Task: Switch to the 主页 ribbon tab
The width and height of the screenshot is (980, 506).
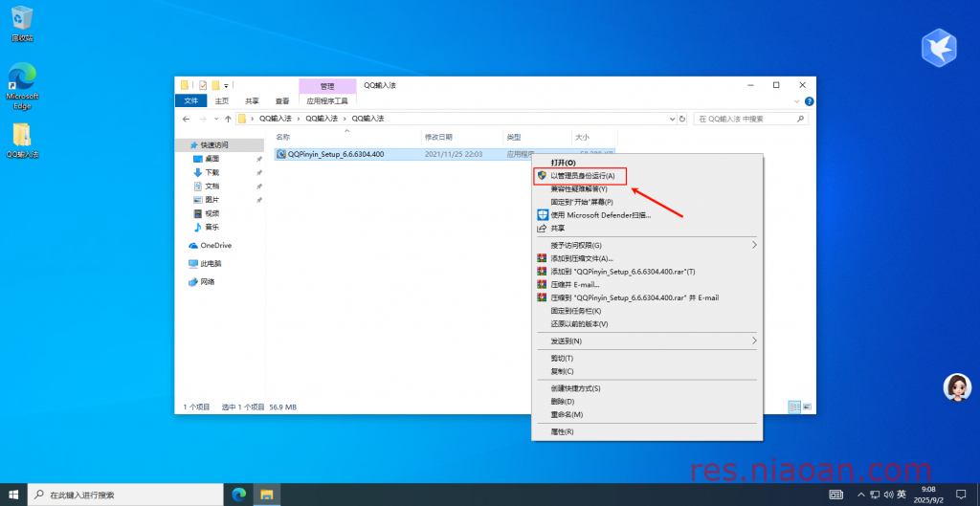Action: click(x=222, y=101)
